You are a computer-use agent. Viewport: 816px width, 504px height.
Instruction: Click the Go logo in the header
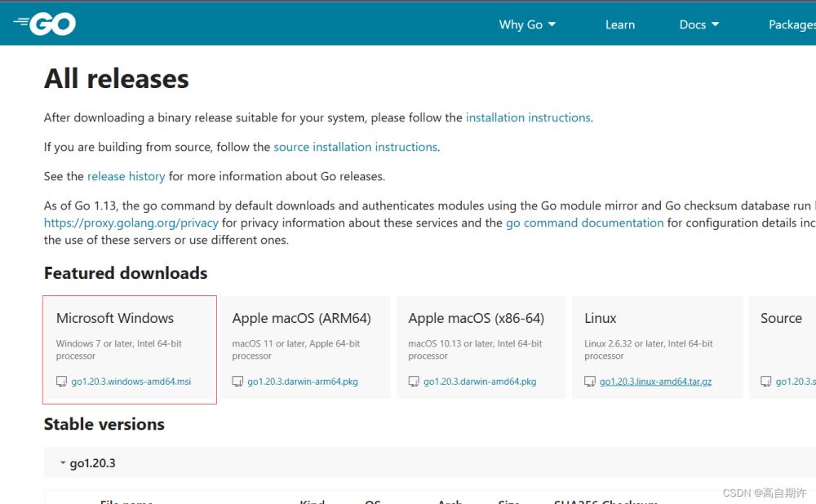pyautogui.click(x=45, y=24)
